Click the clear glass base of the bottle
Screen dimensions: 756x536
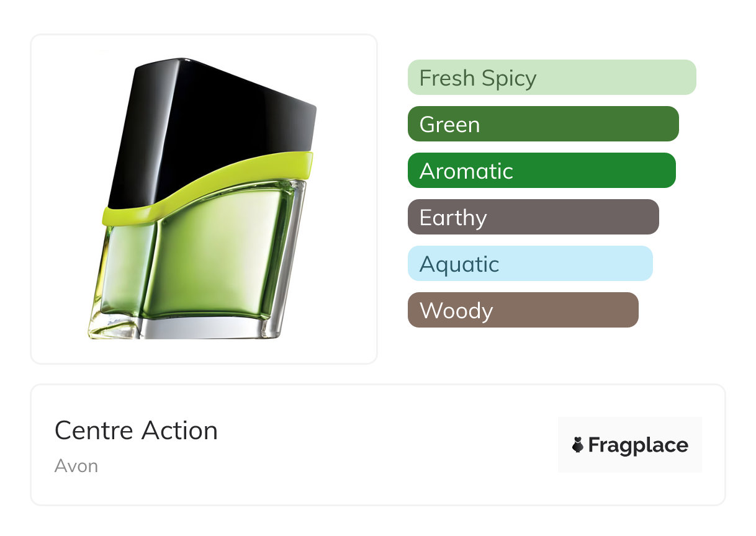click(x=205, y=328)
